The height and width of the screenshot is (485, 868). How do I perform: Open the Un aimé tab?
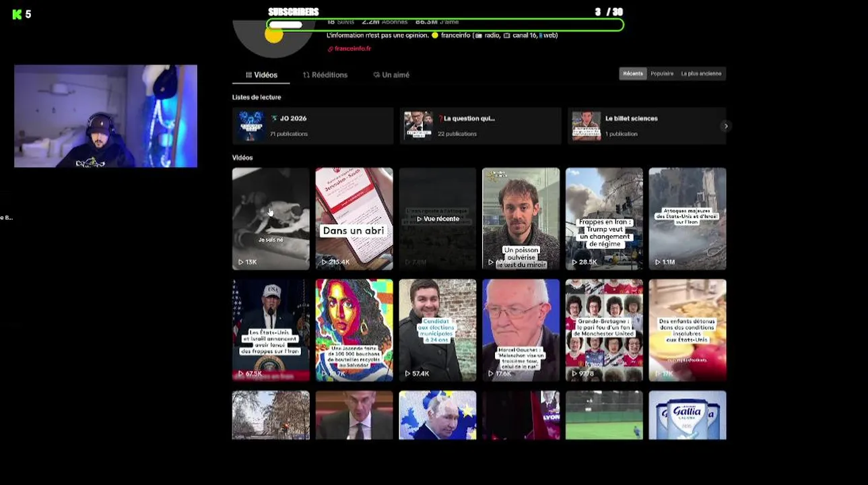[x=391, y=75]
